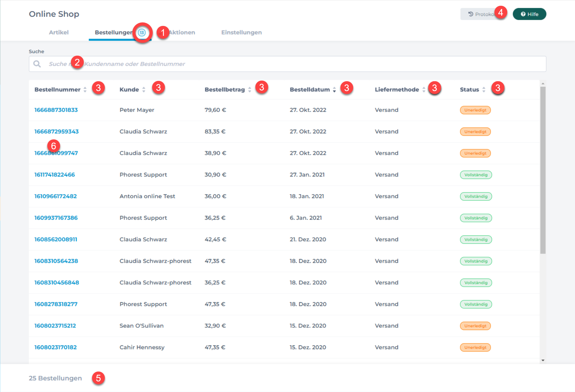Open the Aktionen tab
The image size is (575, 392).
[182, 32]
